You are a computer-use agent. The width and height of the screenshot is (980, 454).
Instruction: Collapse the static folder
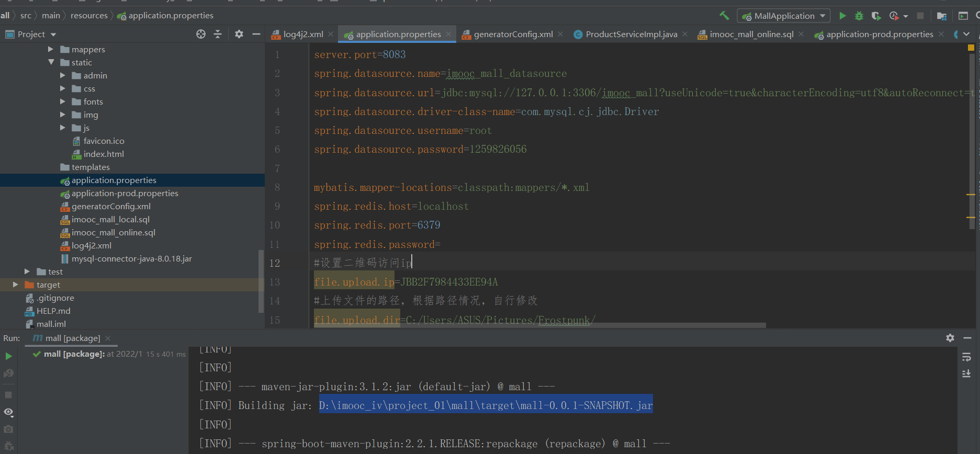[51, 62]
